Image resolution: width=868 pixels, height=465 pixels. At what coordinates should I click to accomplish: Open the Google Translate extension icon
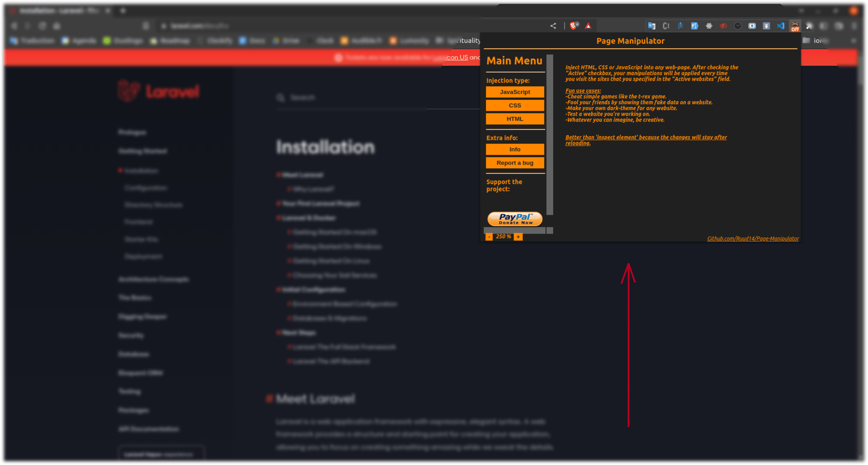[x=652, y=26]
